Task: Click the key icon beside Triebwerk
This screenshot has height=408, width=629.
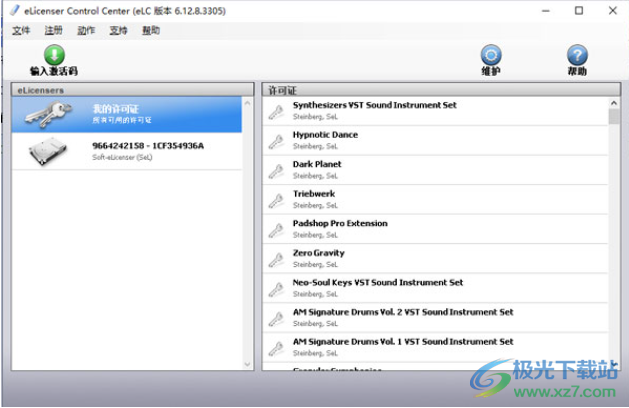Action: pos(276,200)
